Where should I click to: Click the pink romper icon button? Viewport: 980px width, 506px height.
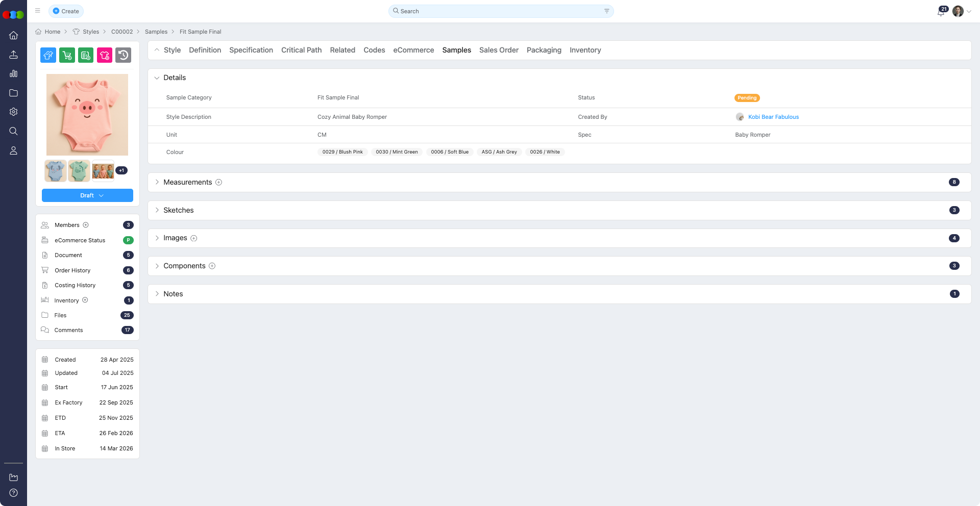[105, 55]
